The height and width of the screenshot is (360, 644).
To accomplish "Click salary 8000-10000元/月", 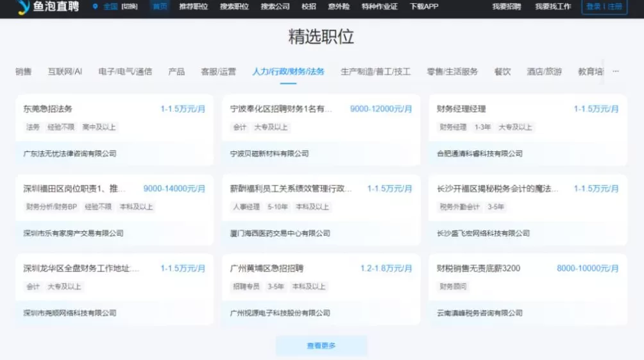I will tap(588, 268).
